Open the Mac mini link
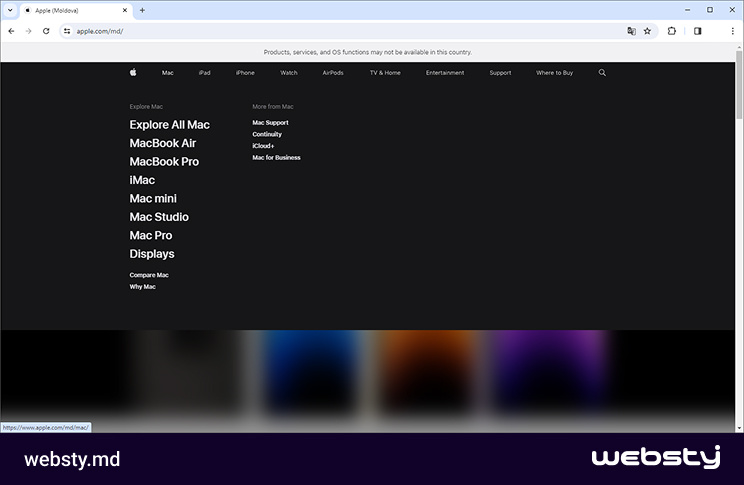Screen dimensions: 744x485 [x=153, y=199]
